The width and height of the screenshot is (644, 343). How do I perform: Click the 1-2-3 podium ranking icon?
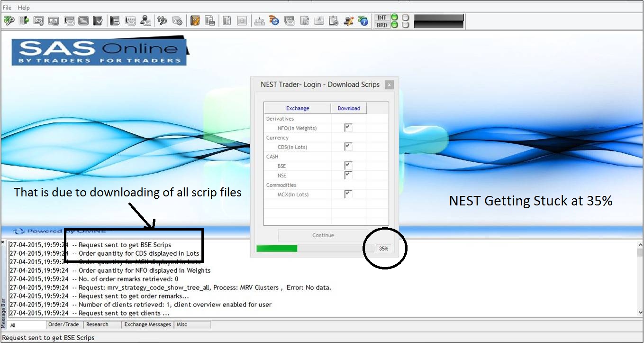click(x=259, y=21)
